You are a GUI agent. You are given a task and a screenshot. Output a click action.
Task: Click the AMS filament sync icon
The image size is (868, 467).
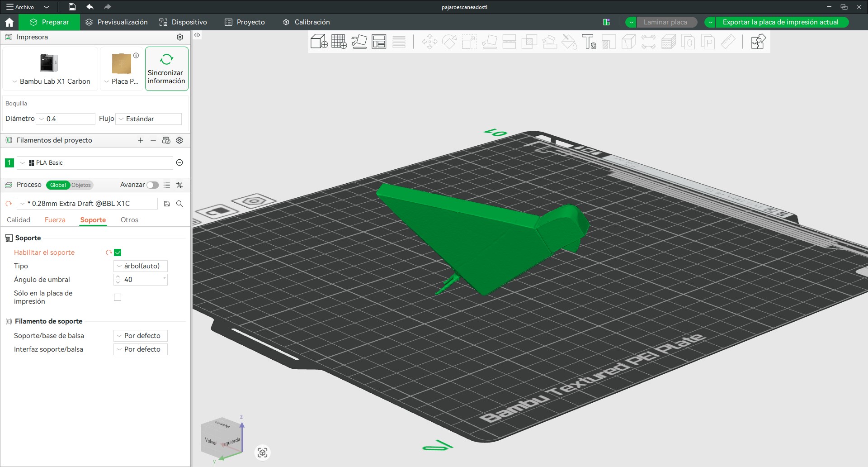[166, 140]
